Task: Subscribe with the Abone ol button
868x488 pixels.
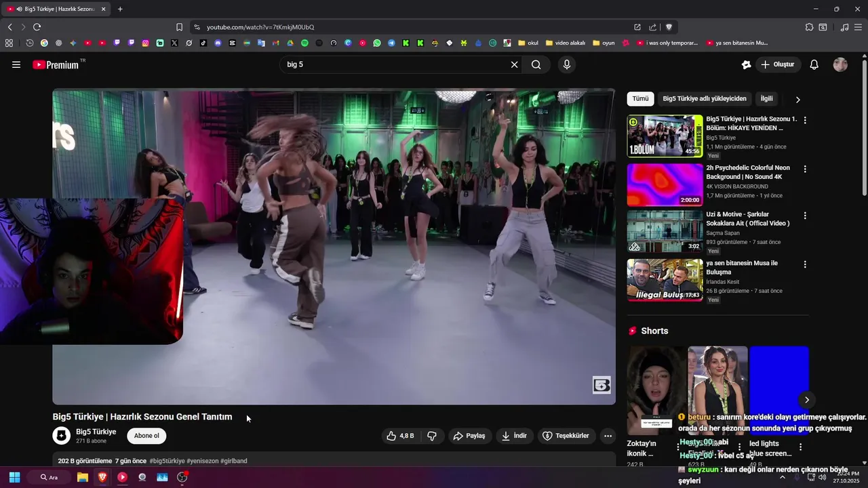Action: point(146,436)
